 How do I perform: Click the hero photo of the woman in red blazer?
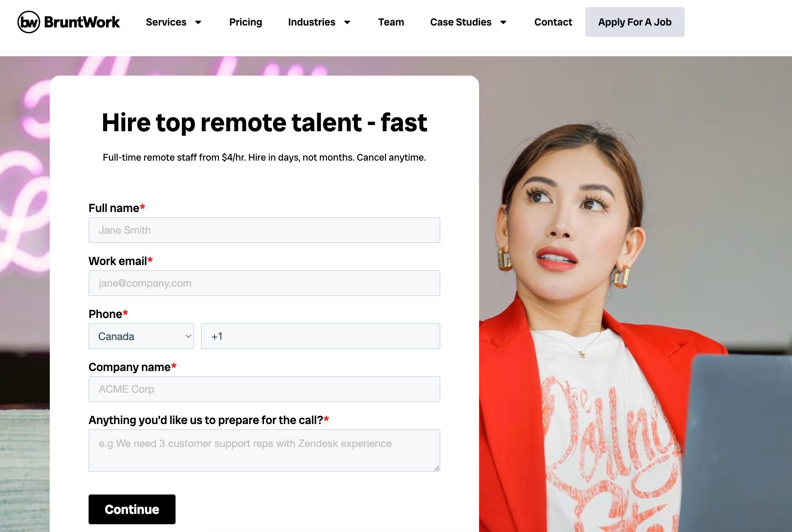635,294
